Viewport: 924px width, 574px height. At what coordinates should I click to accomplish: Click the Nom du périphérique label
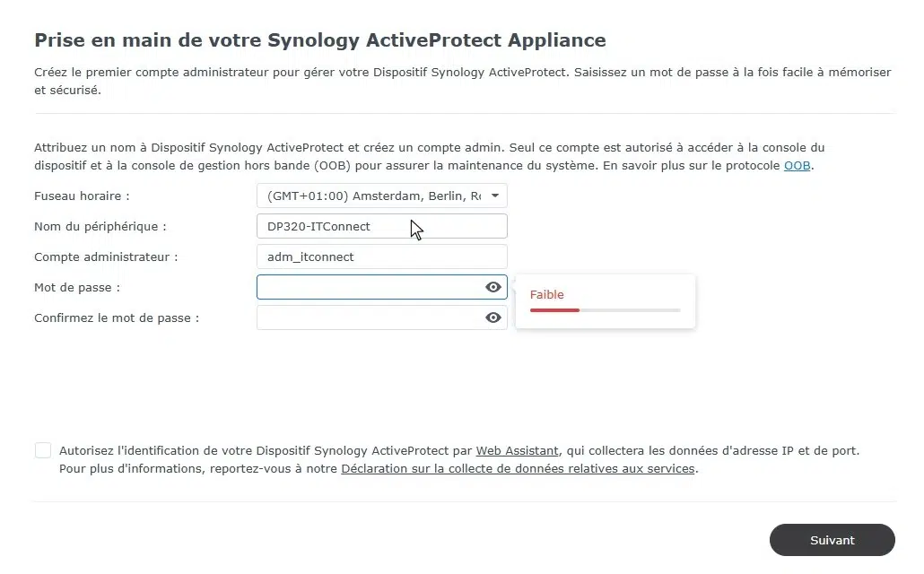(100, 226)
